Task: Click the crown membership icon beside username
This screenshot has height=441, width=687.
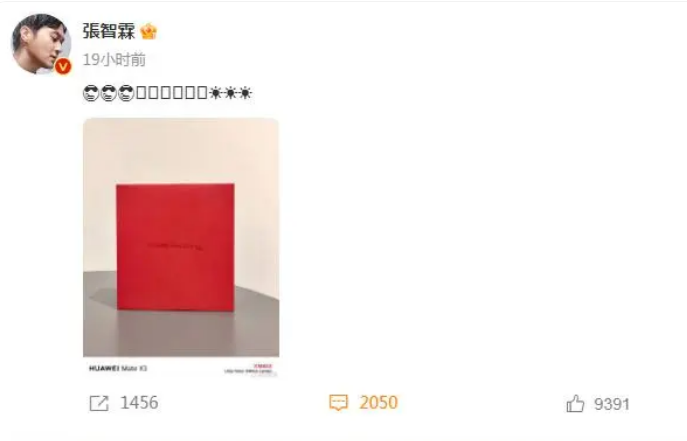Action: click(149, 32)
